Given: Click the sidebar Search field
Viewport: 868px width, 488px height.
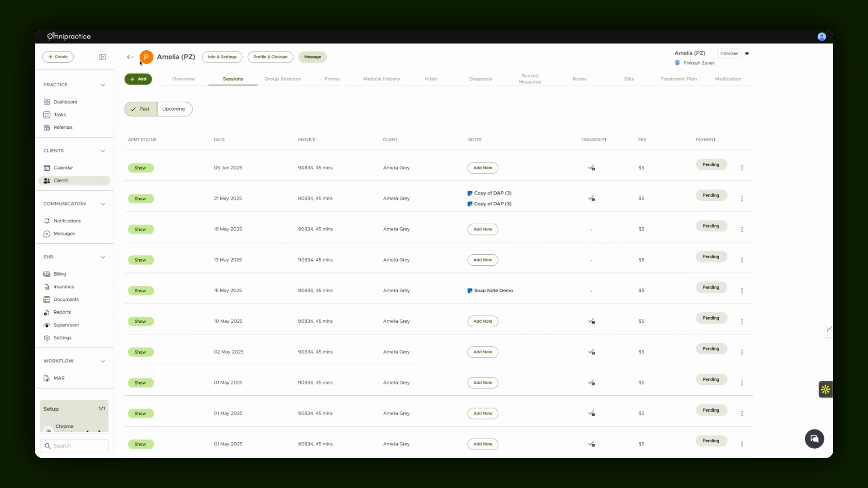Looking at the screenshot, I should click(x=74, y=446).
